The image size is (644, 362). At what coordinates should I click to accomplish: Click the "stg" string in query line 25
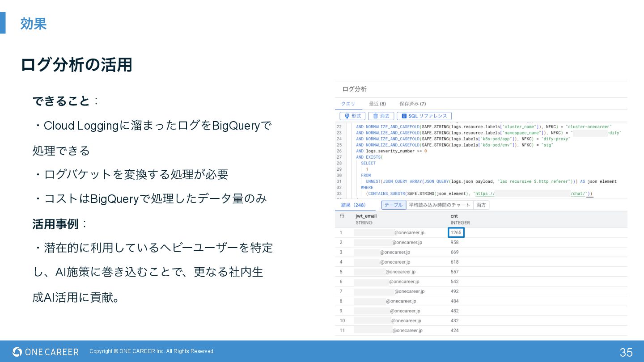[547, 145]
